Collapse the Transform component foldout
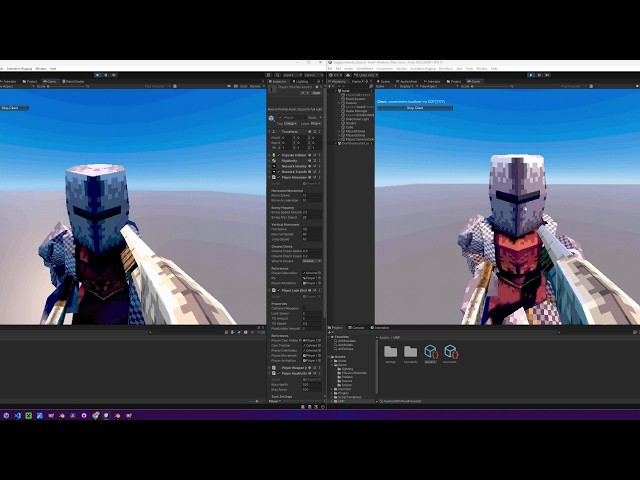This screenshot has width=640, height=480. (270, 132)
